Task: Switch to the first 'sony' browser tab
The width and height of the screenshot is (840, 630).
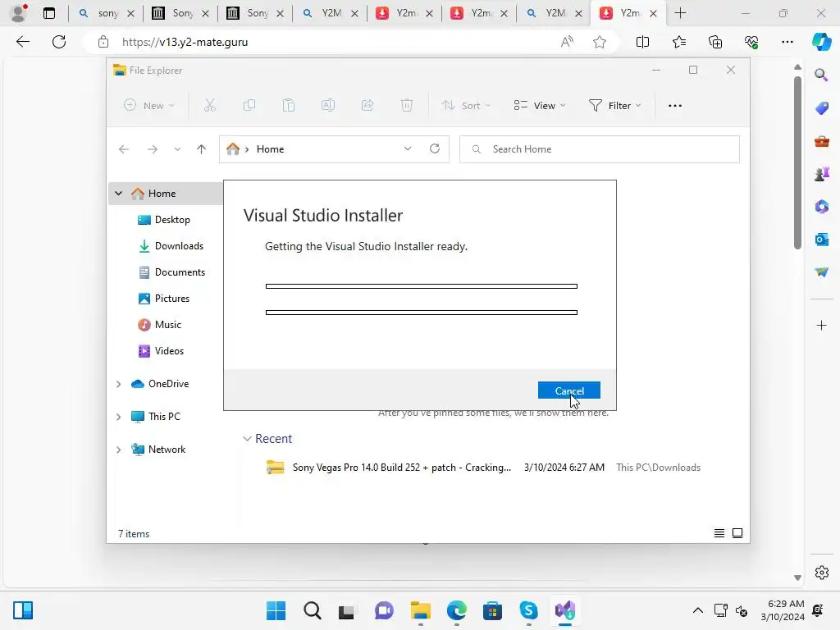Action: click(106, 13)
